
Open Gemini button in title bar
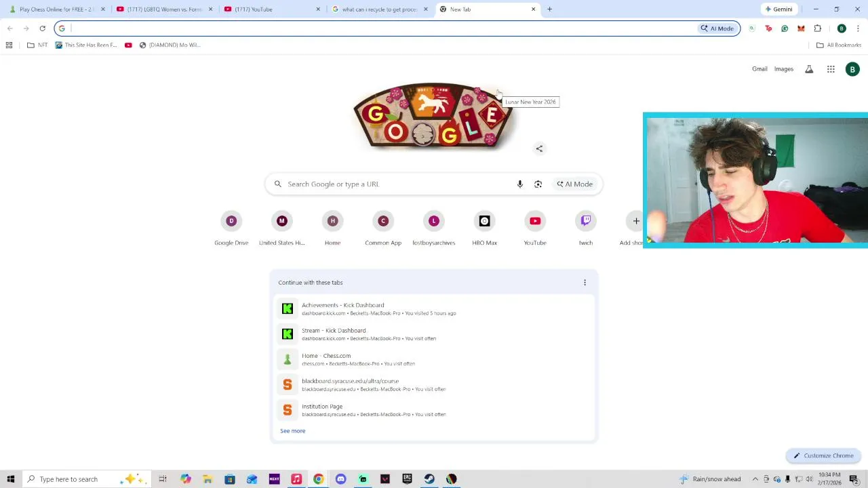click(x=778, y=9)
